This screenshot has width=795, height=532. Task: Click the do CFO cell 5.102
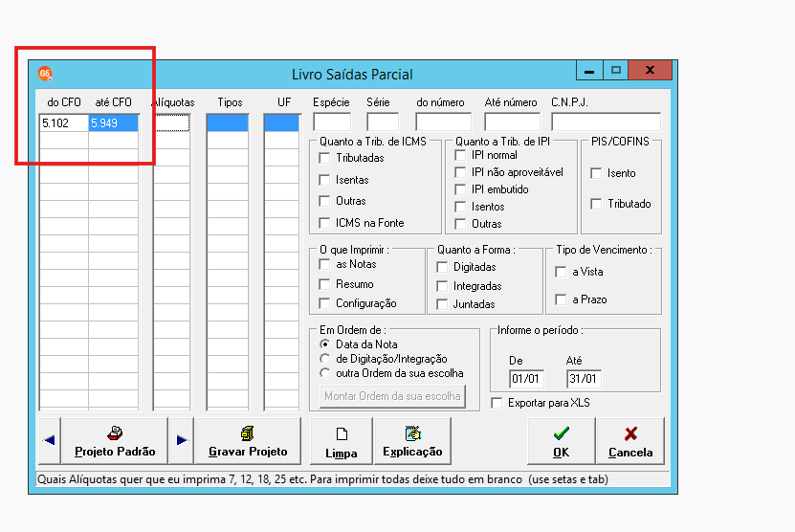click(x=64, y=123)
